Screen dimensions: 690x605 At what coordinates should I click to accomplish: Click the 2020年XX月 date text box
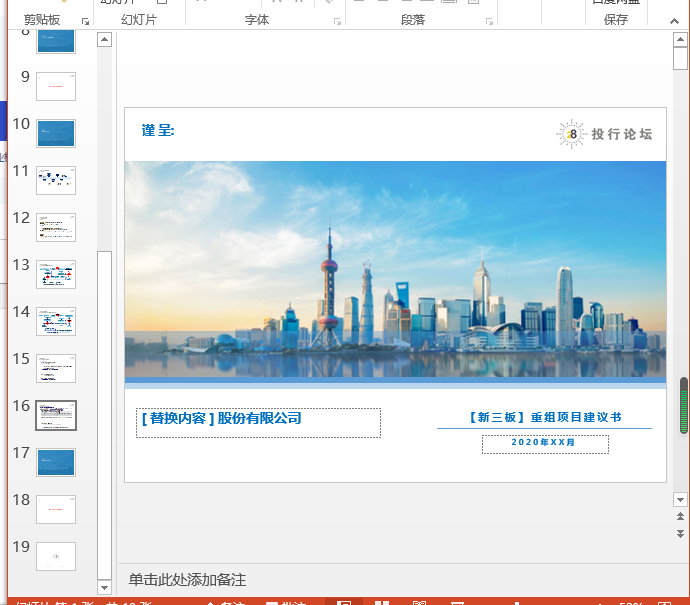point(545,444)
